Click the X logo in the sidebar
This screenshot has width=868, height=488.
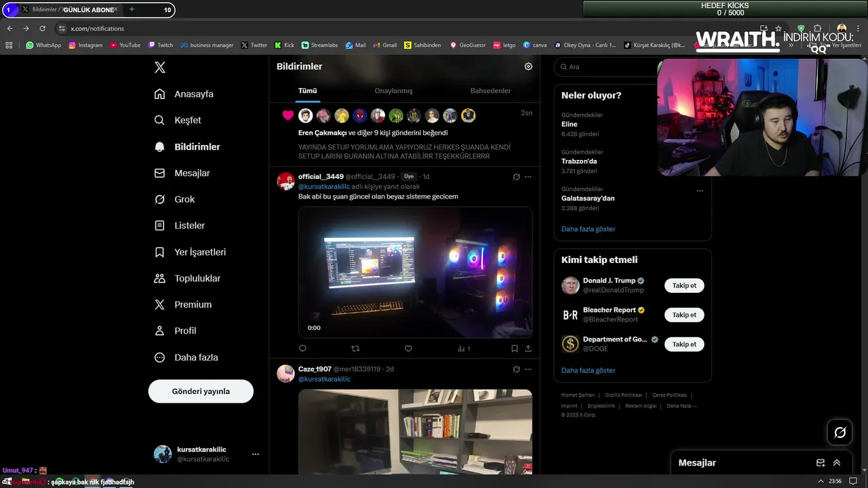(160, 67)
